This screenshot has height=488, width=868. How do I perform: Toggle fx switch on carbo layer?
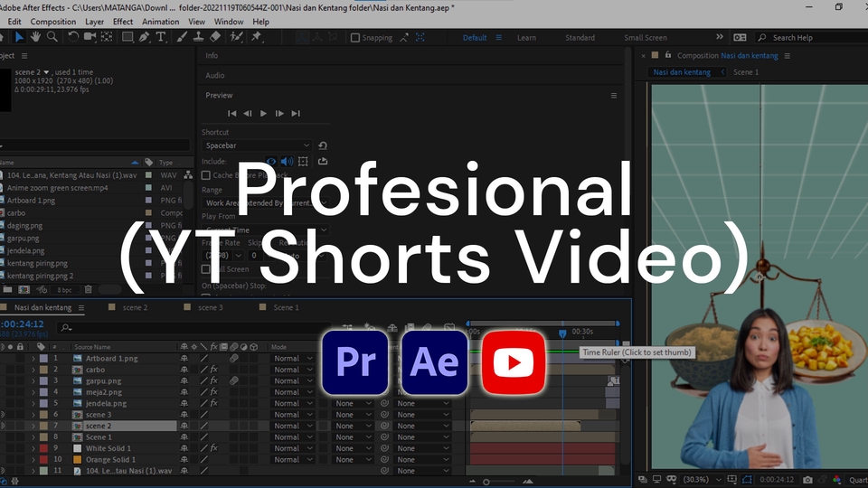[213, 370]
